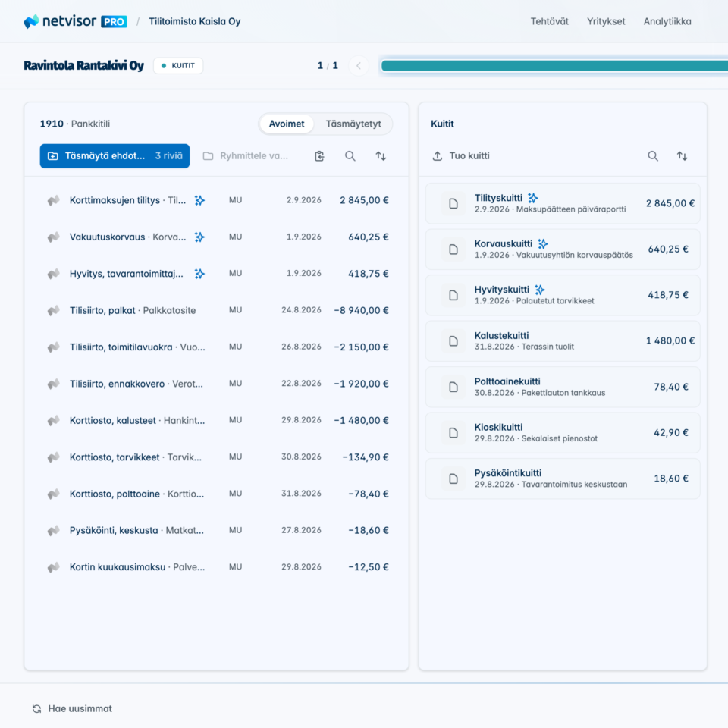The height and width of the screenshot is (728, 728).
Task: Select Korttiosto, polttoaine transaction row
Action: (217, 494)
